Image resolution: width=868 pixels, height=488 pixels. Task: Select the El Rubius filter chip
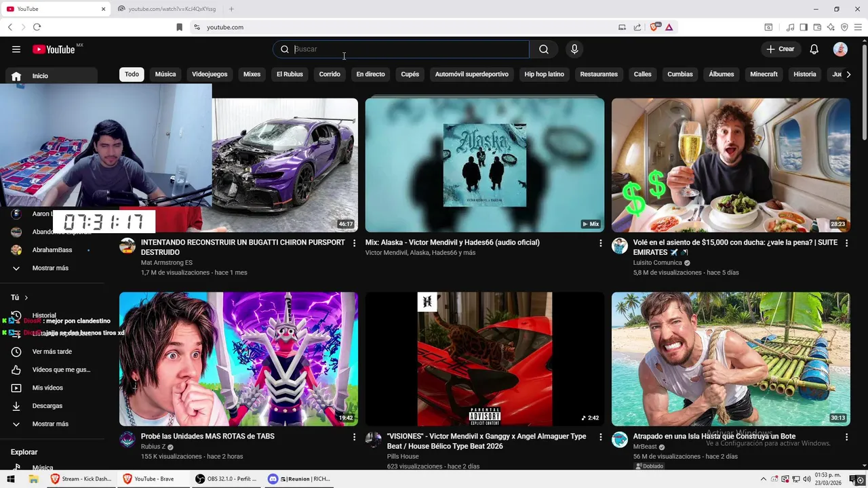coord(290,74)
